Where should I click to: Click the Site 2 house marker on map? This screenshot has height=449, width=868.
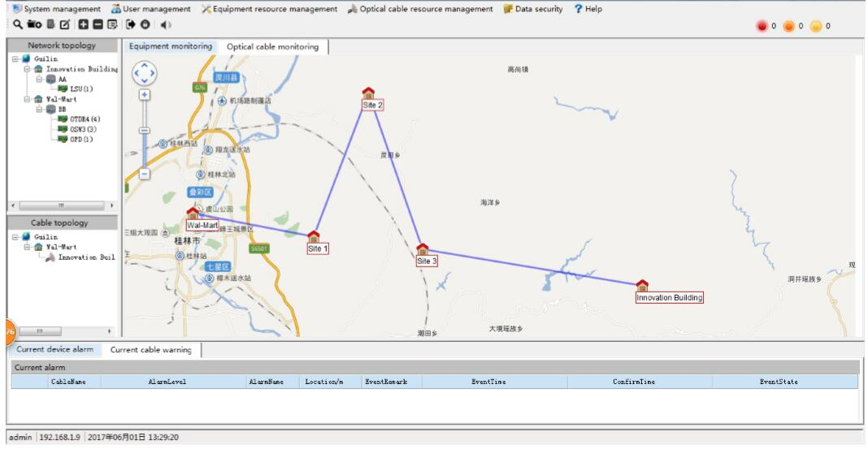(x=368, y=93)
